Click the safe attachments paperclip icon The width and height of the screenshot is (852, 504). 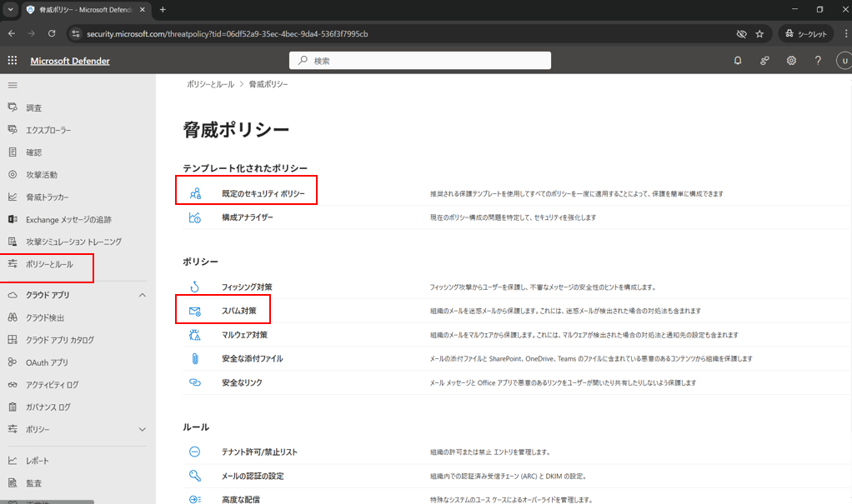pos(195,358)
